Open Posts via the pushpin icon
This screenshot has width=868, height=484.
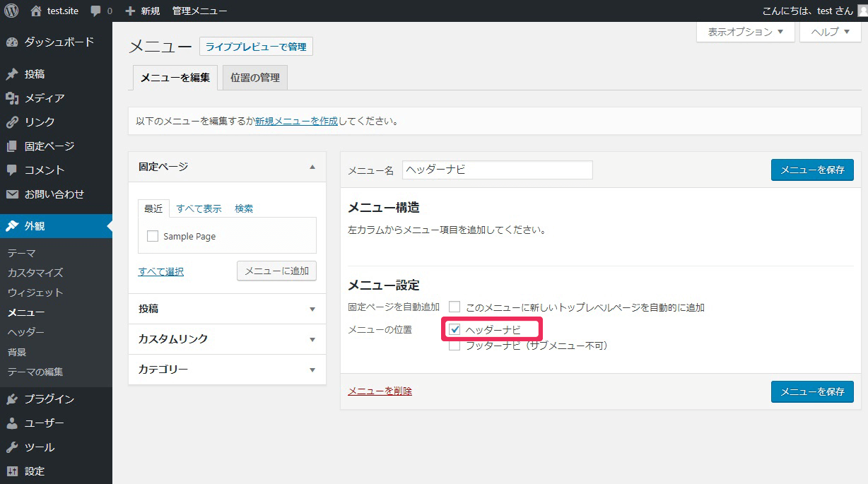click(12, 74)
